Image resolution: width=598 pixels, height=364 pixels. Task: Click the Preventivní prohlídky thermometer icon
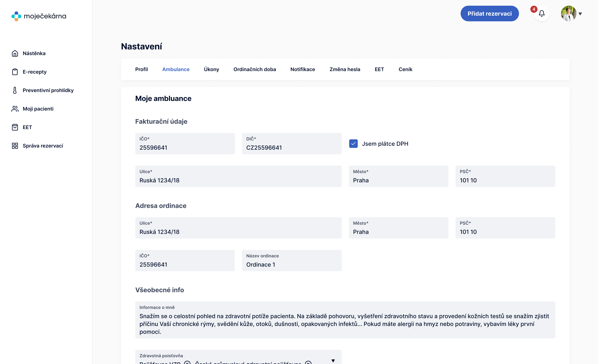tap(15, 90)
